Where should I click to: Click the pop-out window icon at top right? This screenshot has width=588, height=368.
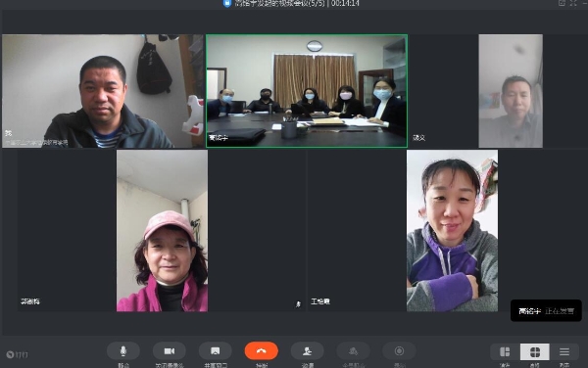point(562,3)
